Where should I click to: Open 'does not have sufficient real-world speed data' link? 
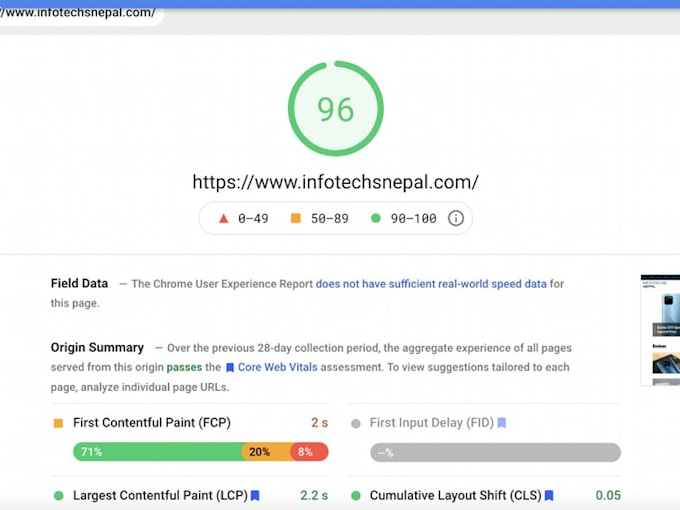431,284
